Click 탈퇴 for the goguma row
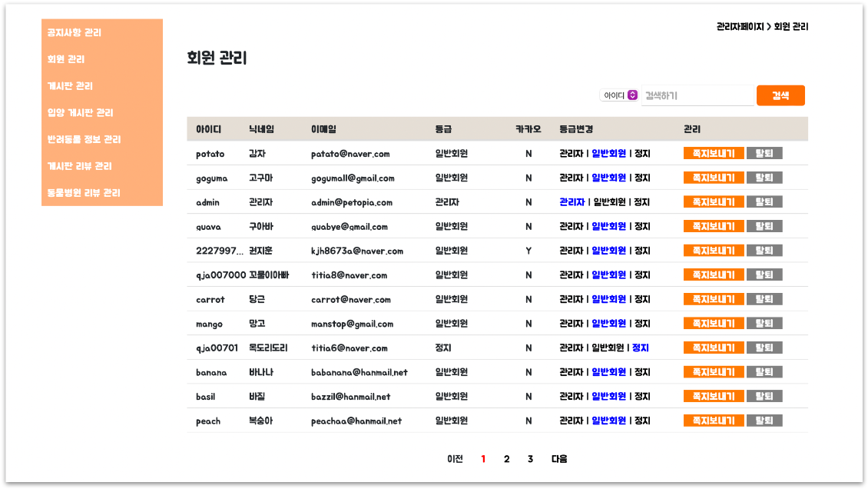This screenshot has width=868, height=489. pyautogui.click(x=764, y=178)
